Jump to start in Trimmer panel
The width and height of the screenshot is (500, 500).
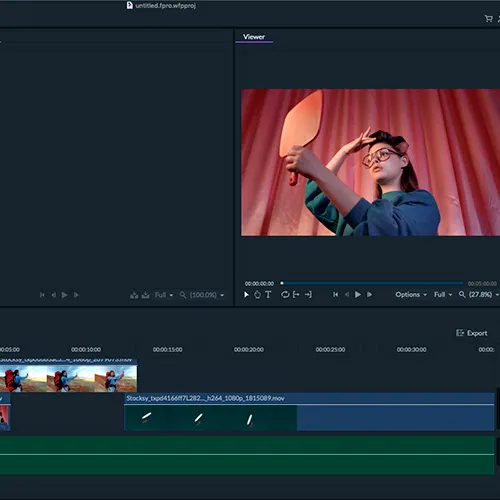[42, 295]
